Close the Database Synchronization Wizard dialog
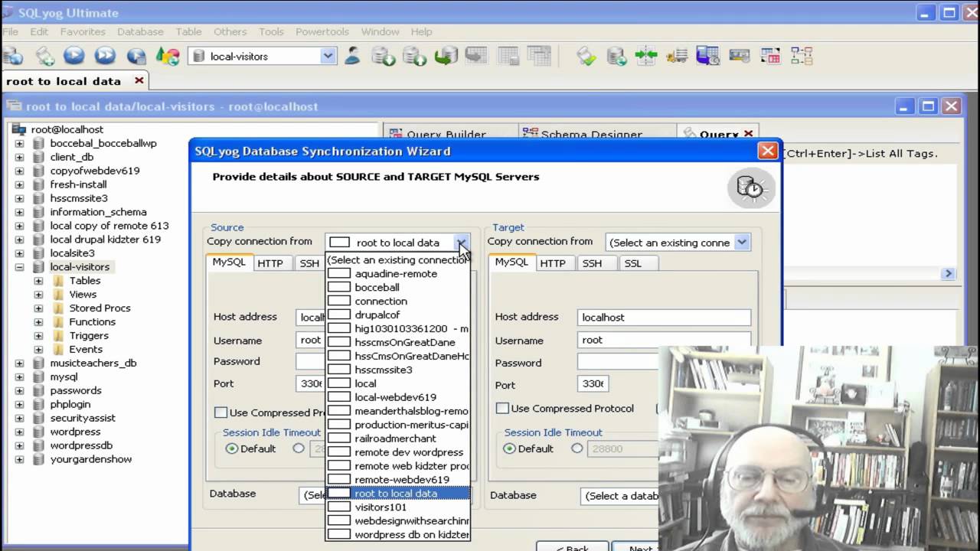980x551 pixels. [767, 151]
